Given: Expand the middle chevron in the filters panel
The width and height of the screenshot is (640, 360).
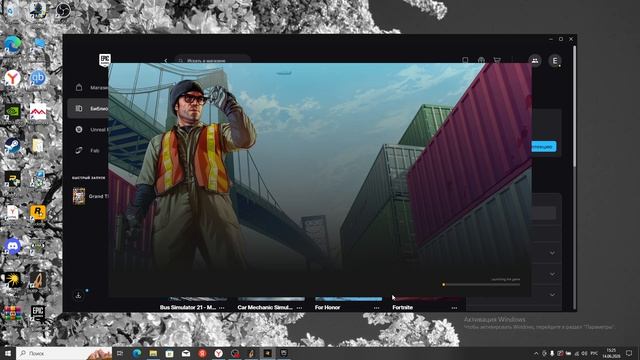Looking at the screenshot, I should [552, 274].
